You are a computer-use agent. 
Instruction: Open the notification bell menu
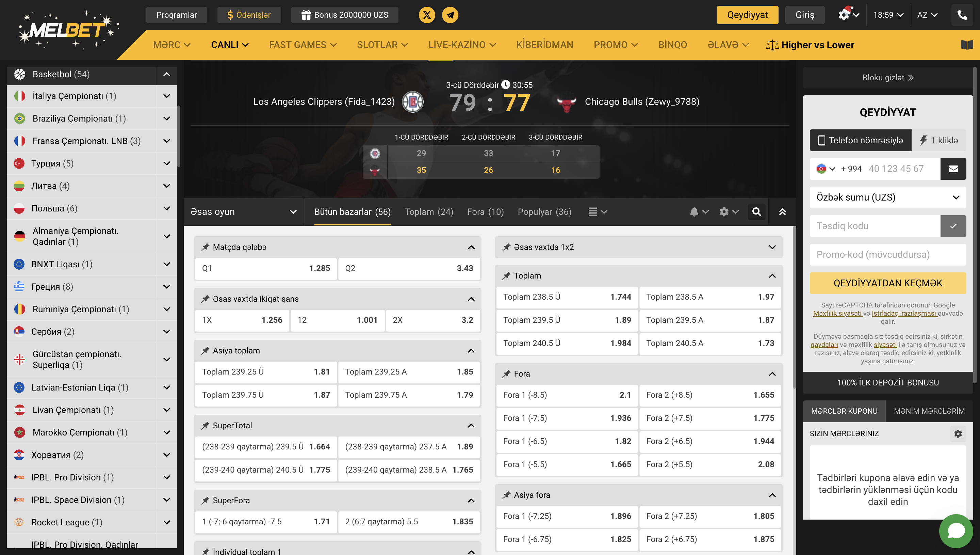[x=699, y=211]
